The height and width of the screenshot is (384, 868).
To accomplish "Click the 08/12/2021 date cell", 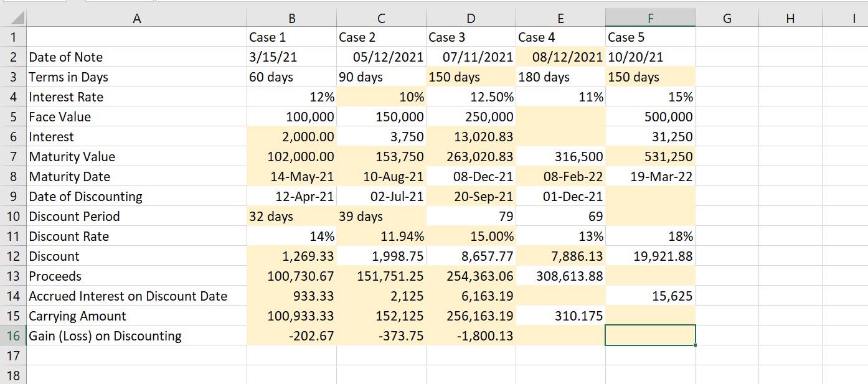I will pyautogui.click(x=560, y=57).
